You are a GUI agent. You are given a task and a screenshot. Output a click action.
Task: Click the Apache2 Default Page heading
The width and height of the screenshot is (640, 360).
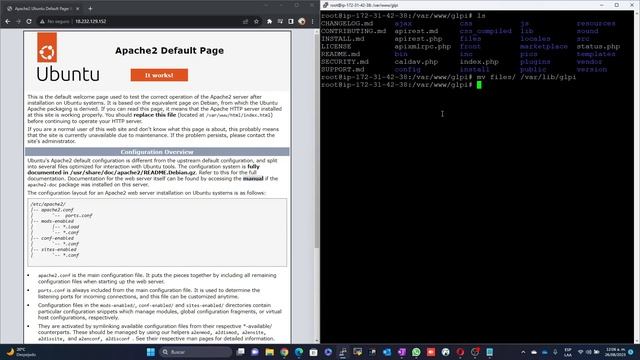click(169, 51)
